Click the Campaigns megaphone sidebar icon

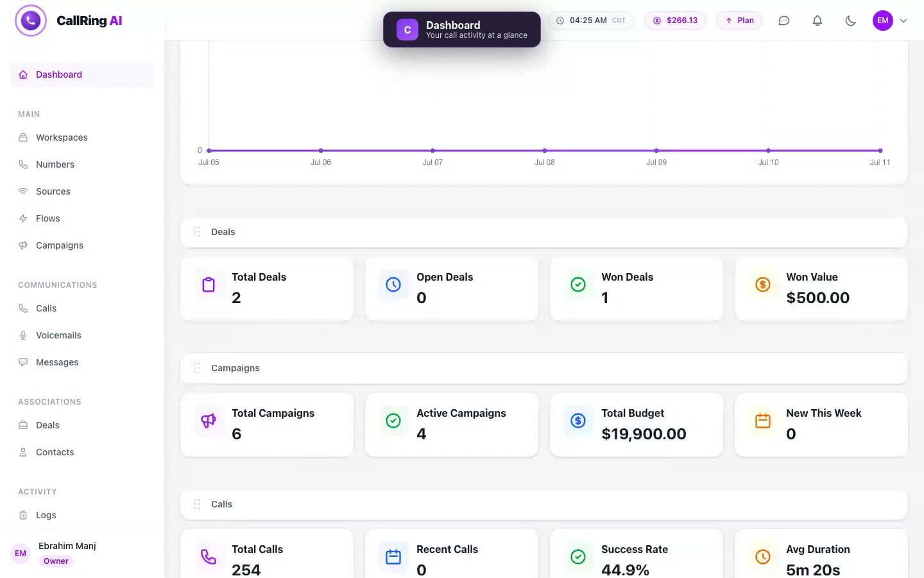coord(23,245)
